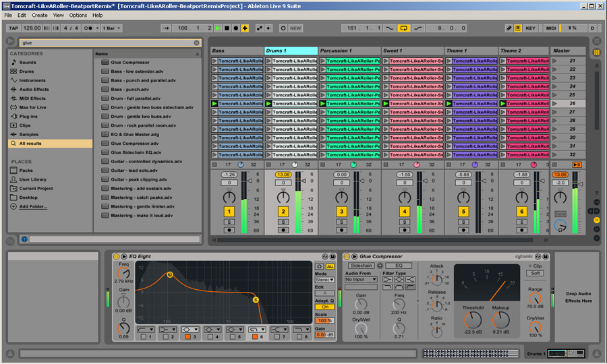This screenshot has height=364, width=607.
Task: Open the Options menu
Action: (78, 15)
